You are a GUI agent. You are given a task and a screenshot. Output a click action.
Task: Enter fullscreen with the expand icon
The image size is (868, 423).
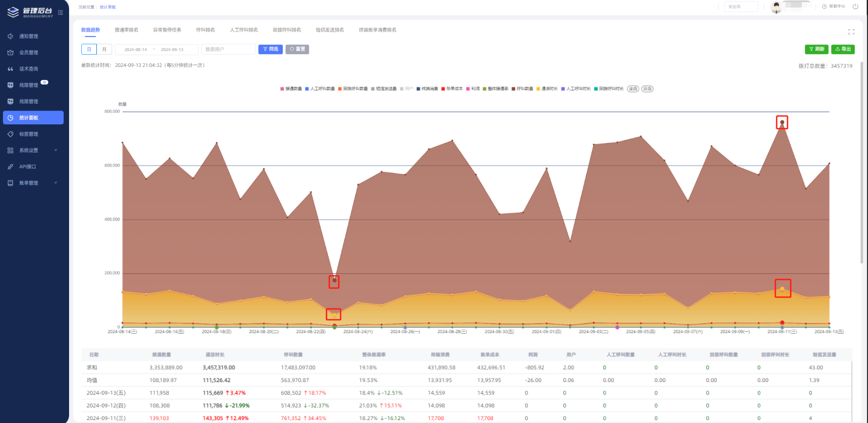(x=851, y=32)
